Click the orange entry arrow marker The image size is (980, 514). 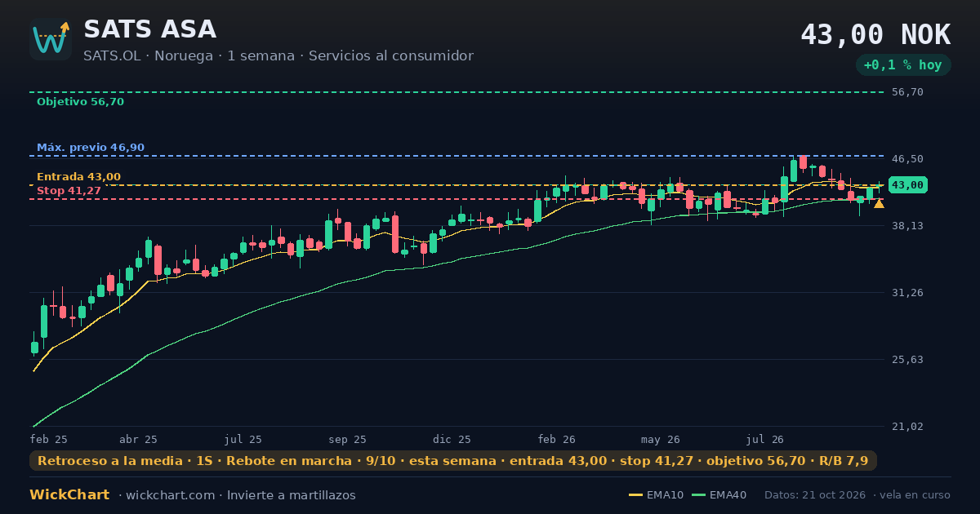pos(879,204)
